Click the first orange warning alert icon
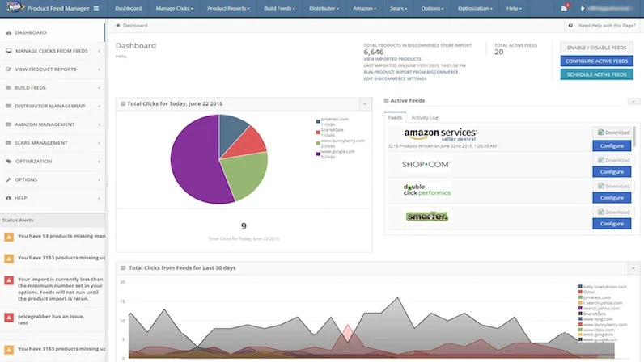 point(9,237)
